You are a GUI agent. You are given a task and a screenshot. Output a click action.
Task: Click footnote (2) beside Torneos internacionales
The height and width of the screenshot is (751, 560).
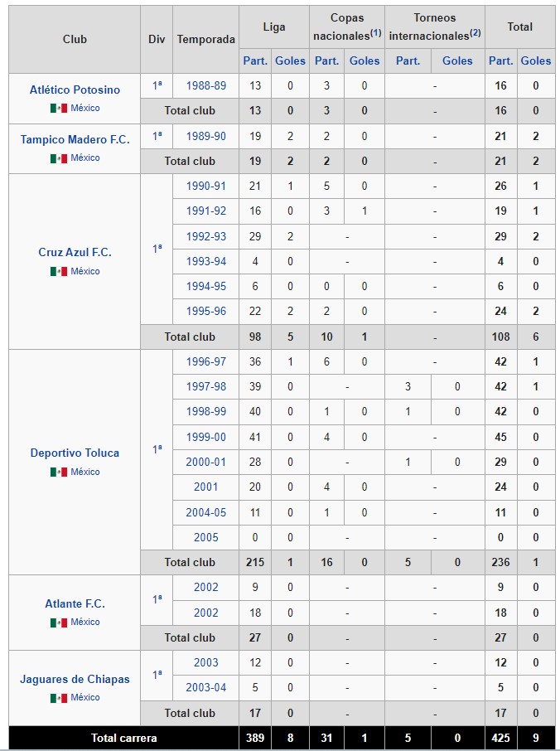coord(475,33)
